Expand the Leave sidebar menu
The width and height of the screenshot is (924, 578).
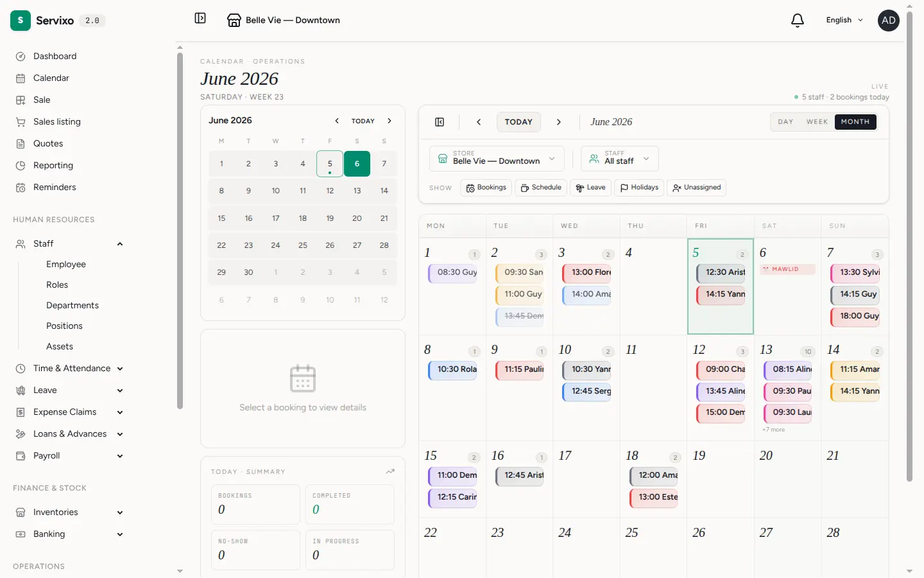click(x=120, y=390)
